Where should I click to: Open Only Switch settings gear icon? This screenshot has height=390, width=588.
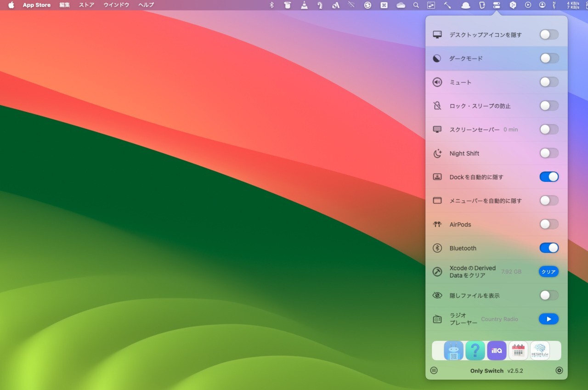559,370
